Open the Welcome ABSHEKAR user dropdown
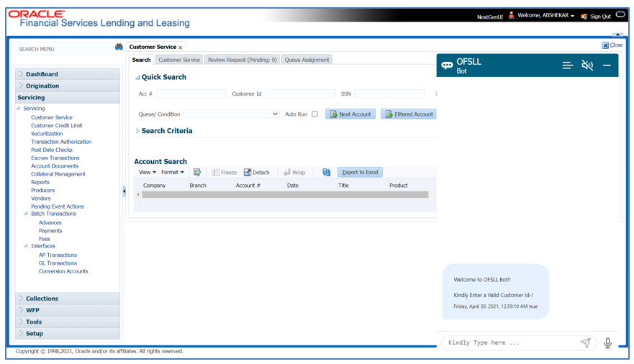Viewport: 634px width, 364px height. pyautogui.click(x=546, y=15)
